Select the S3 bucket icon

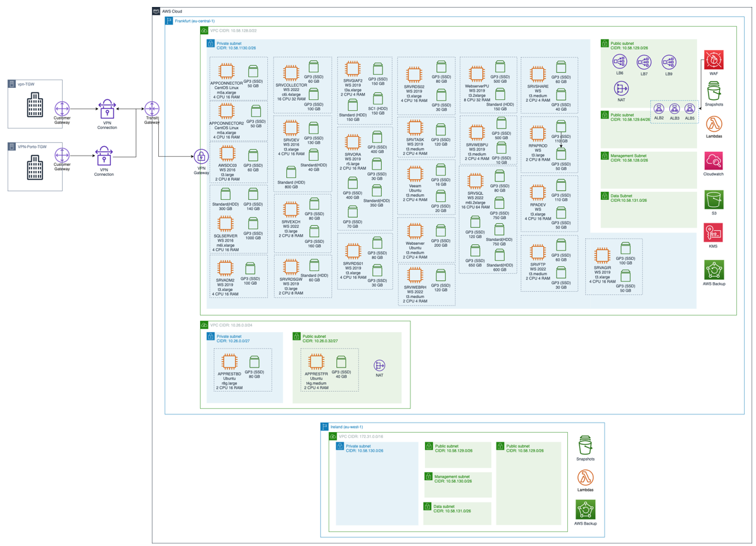pyautogui.click(x=714, y=200)
